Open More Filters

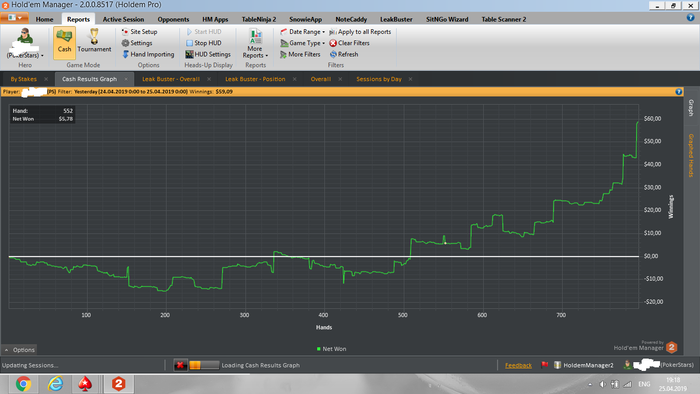(x=300, y=54)
